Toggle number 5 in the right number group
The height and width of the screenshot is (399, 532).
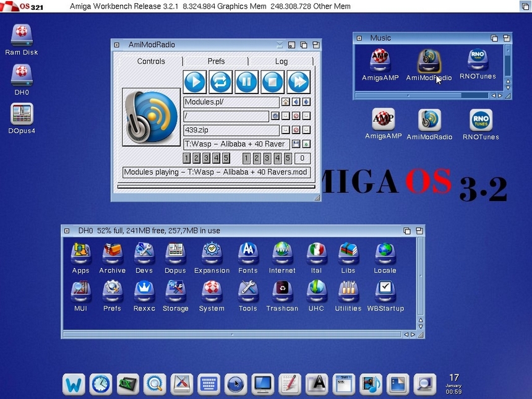click(x=287, y=158)
